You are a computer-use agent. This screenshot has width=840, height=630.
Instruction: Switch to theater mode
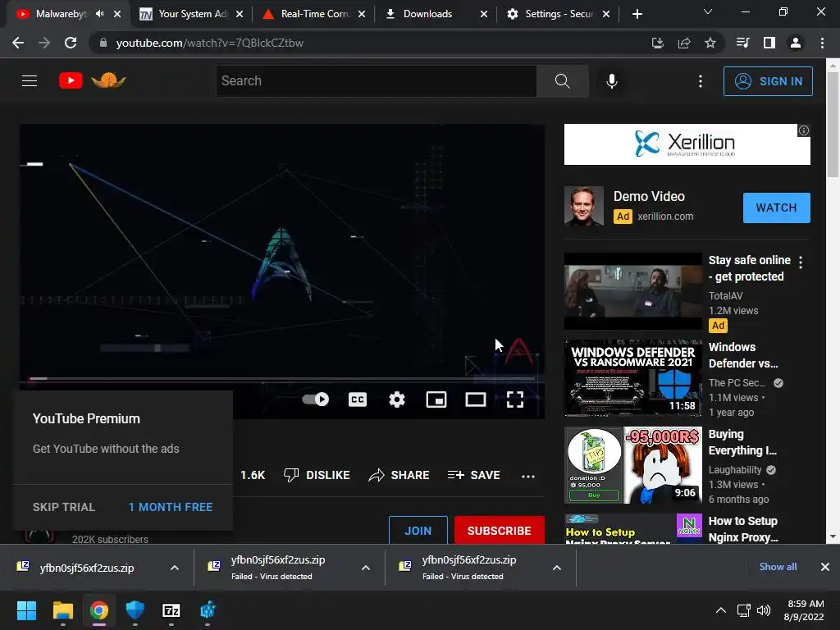coord(476,399)
